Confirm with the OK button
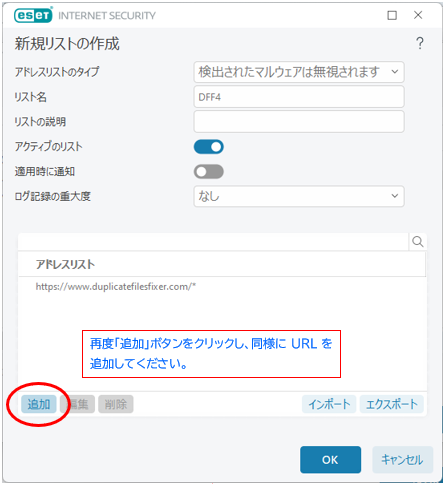Image resolution: width=445 pixels, height=486 pixels. point(330,460)
